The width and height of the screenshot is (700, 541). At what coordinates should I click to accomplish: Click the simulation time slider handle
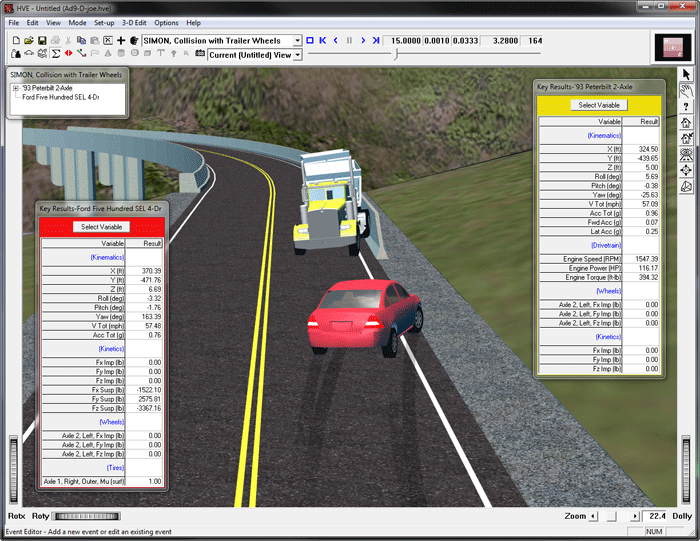pyautogui.click(x=397, y=54)
